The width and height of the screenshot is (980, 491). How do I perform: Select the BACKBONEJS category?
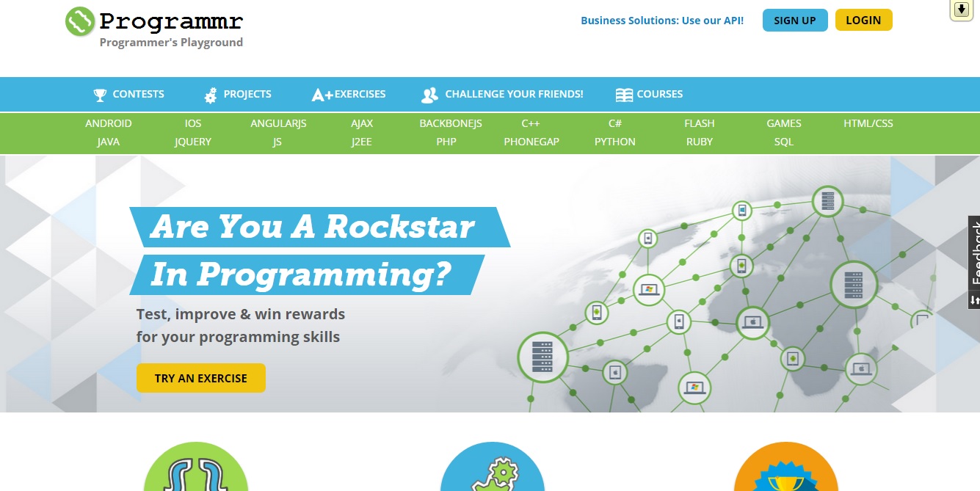tap(451, 123)
